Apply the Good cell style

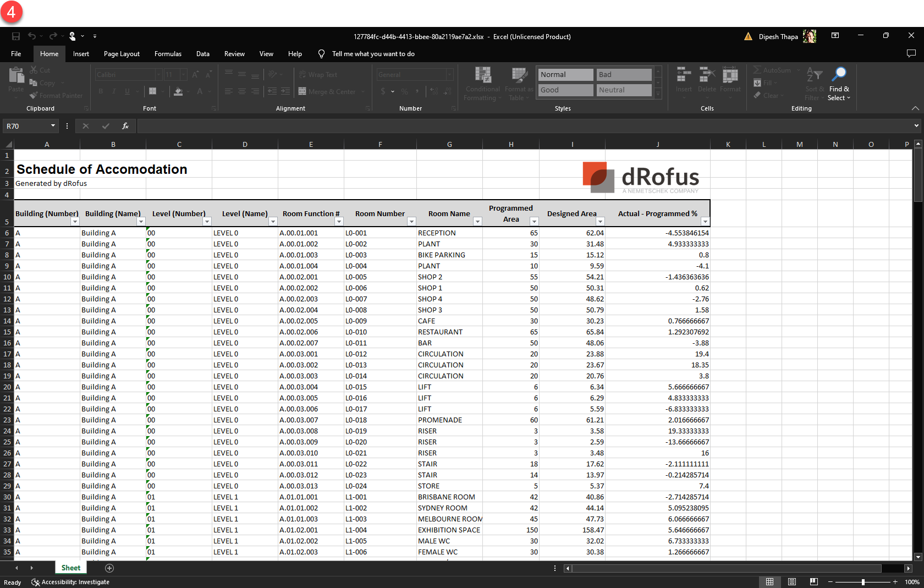click(x=565, y=90)
